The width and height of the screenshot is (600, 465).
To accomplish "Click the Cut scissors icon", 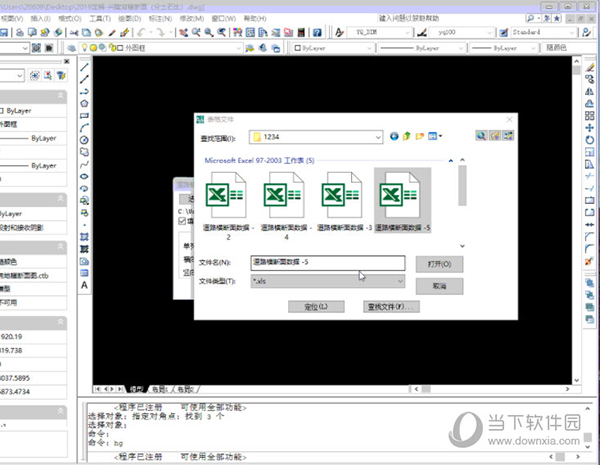I will tap(74, 33).
